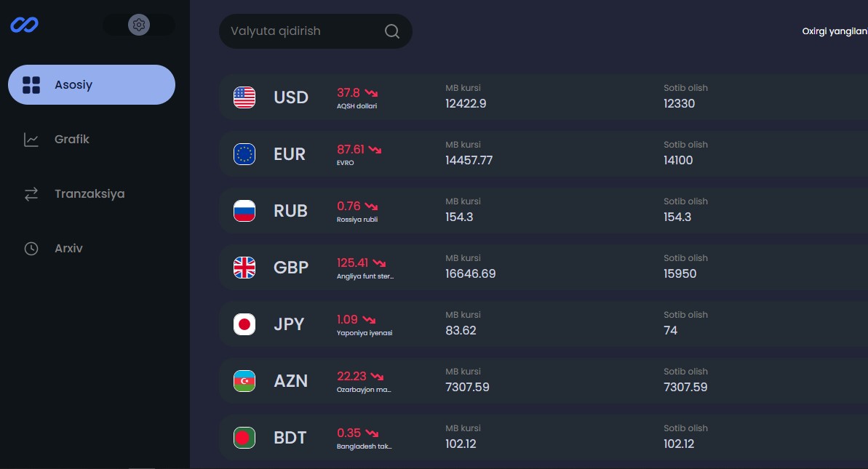Click the Arxiv clock icon
Viewport: 868px width, 469px height.
pyautogui.click(x=31, y=249)
